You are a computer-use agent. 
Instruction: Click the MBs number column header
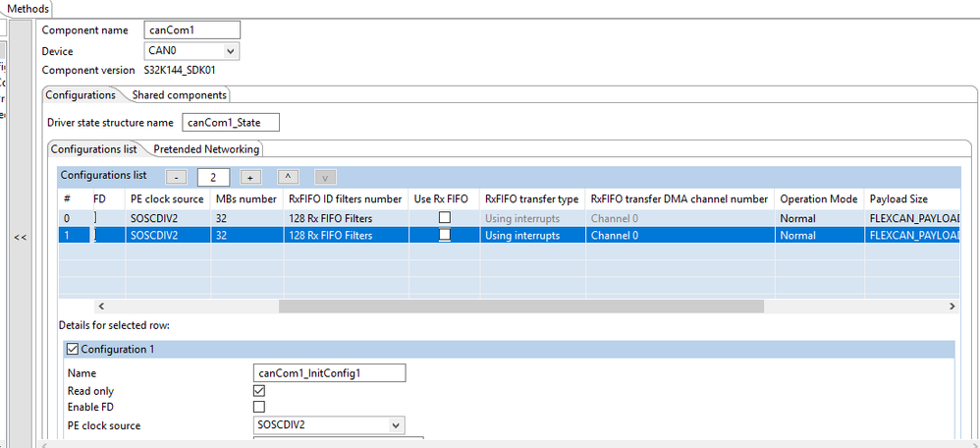click(x=246, y=199)
